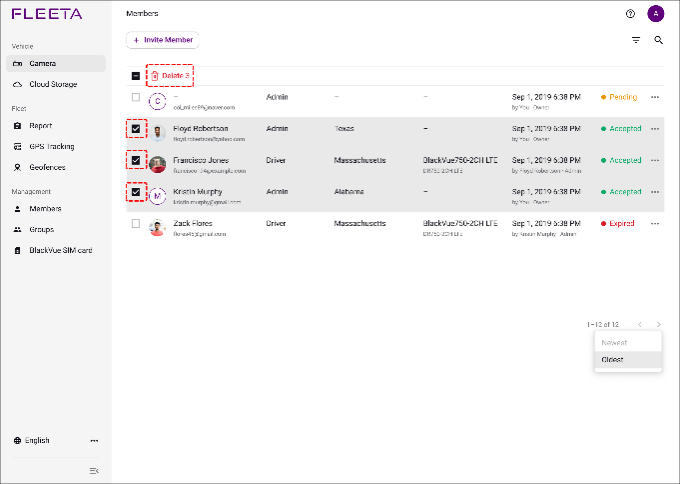This screenshot has width=680, height=484.
Task: Select Newest sort option
Action: [x=615, y=342]
